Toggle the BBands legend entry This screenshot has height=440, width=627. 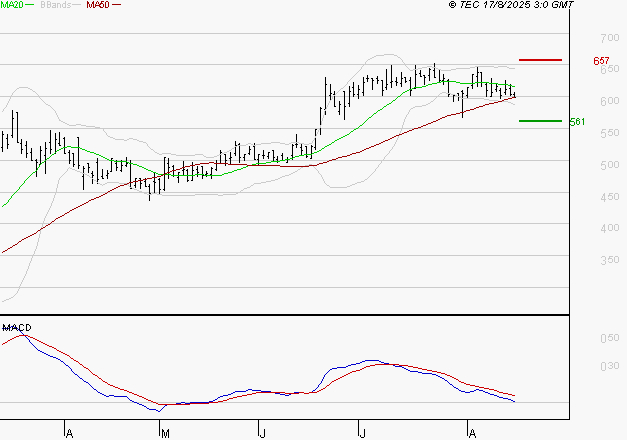click(x=54, y=5)
